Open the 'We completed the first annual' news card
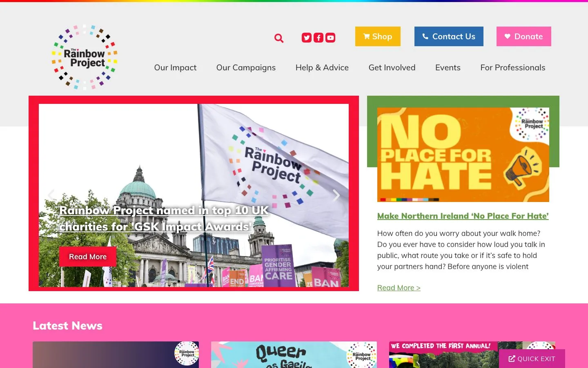The image size is (588, 368). point(472,355)
